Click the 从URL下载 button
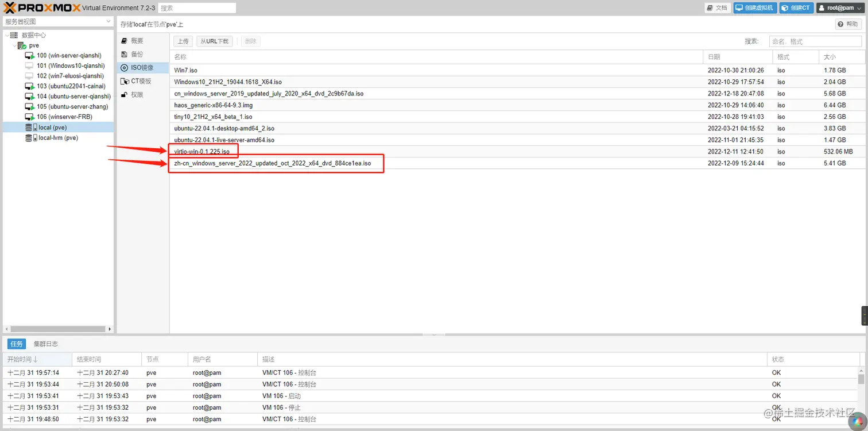The image size is (868, 431). tap(215, 41)
